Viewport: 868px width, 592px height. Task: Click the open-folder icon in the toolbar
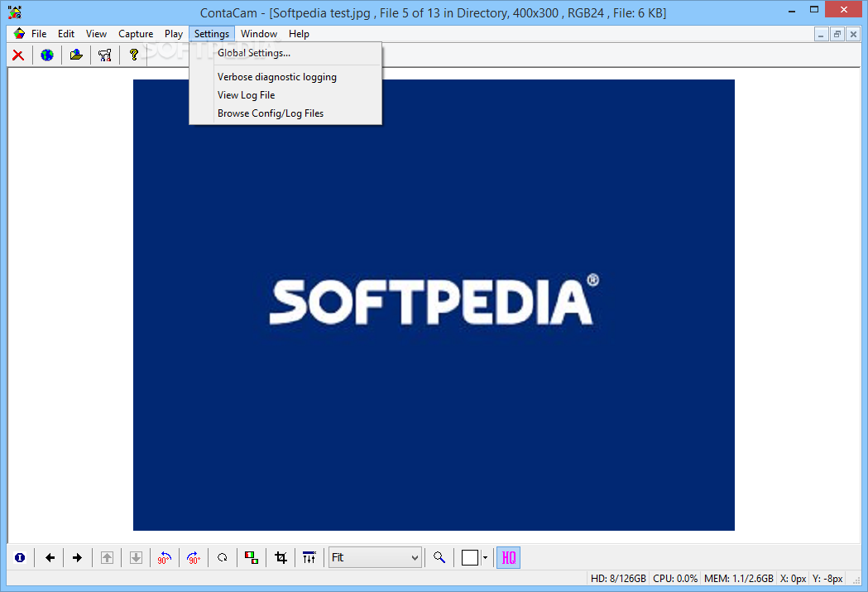click(x=76, y=55)
